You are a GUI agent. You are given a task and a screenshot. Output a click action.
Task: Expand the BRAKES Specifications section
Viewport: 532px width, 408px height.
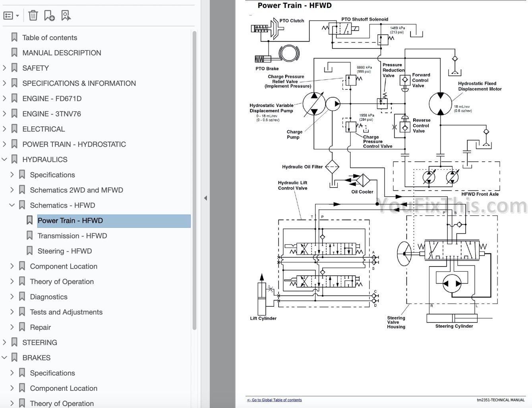click(12, 373)
